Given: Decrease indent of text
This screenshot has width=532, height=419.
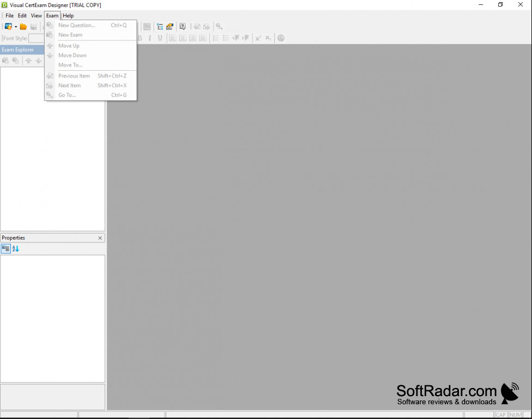Looking at the screenshot, I should 235,38.
